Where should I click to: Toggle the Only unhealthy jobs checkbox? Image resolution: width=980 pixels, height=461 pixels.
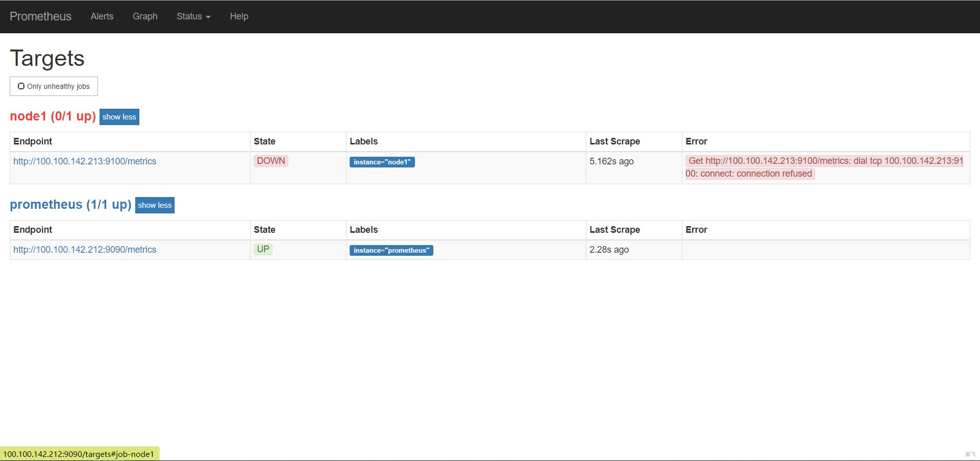coord(54,86)
